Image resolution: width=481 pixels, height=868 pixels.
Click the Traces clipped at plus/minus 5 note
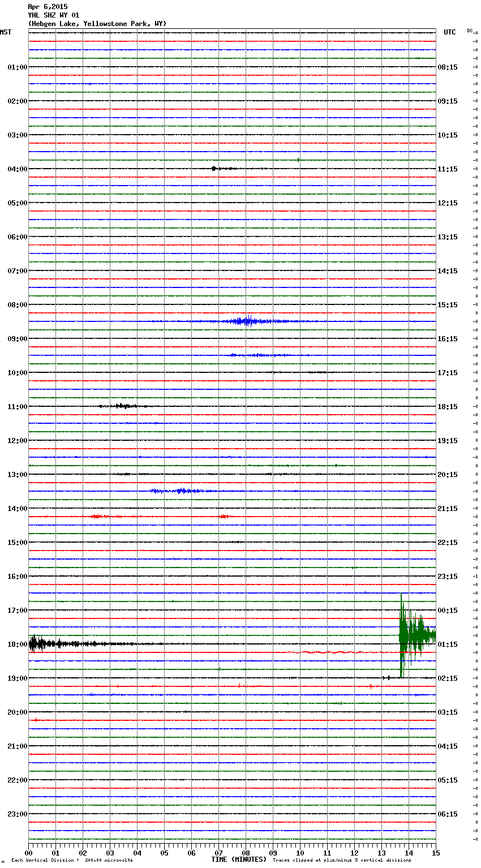342,860
